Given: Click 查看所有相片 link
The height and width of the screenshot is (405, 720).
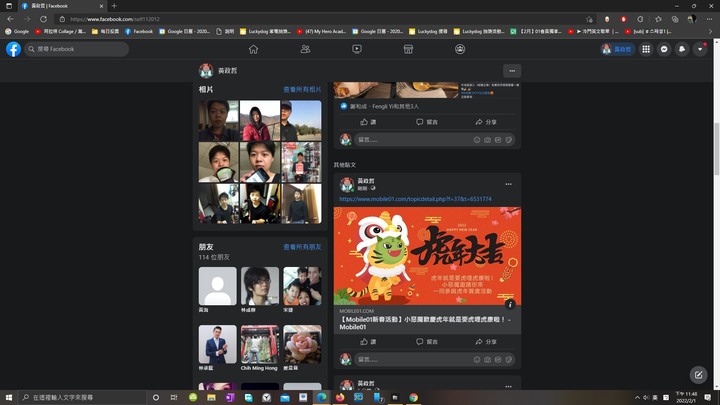Looking at the screenshot, I should coord(302,90).
